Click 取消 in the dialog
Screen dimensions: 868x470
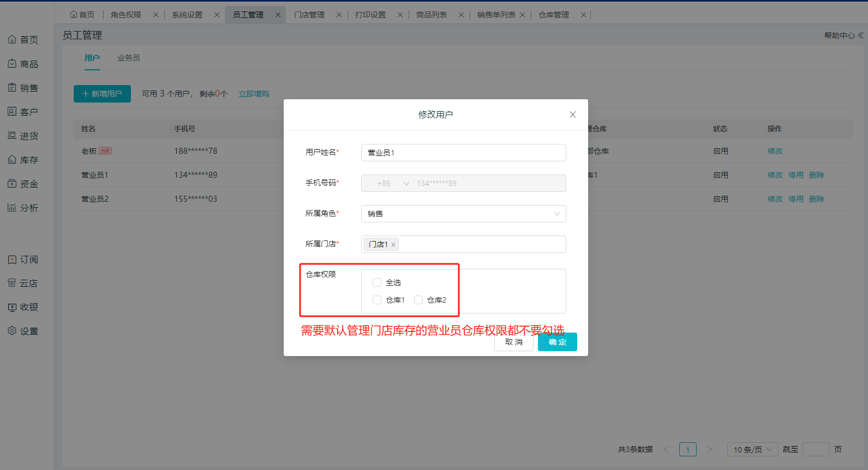[514, 342]
